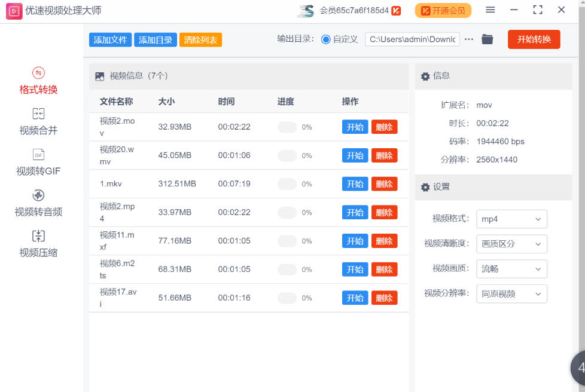Click the VIP badge next to the member ID
Screen dimensions: 585x392
coord(395,10)
